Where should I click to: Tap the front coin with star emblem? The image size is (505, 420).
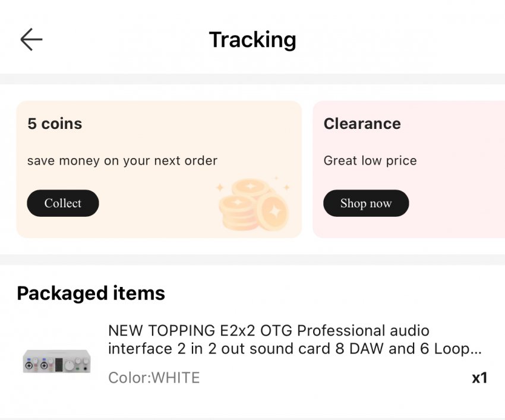(x=274, y=211)
